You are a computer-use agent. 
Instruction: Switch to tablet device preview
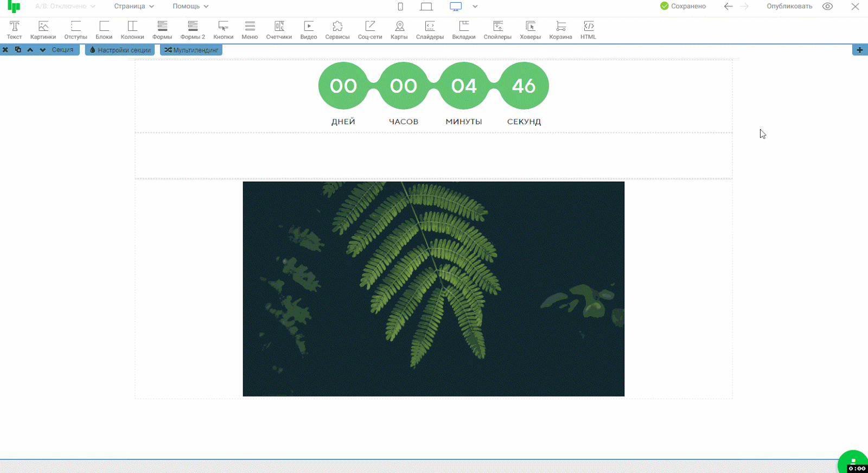[426, 7]
